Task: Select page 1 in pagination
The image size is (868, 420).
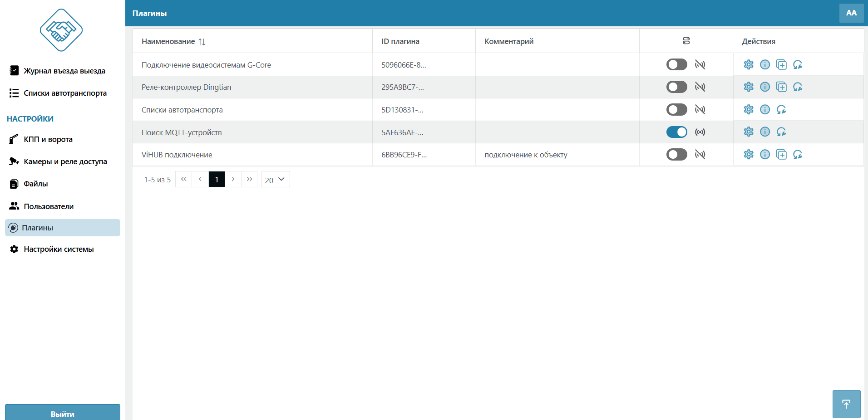Action: (x=217, y=180)
